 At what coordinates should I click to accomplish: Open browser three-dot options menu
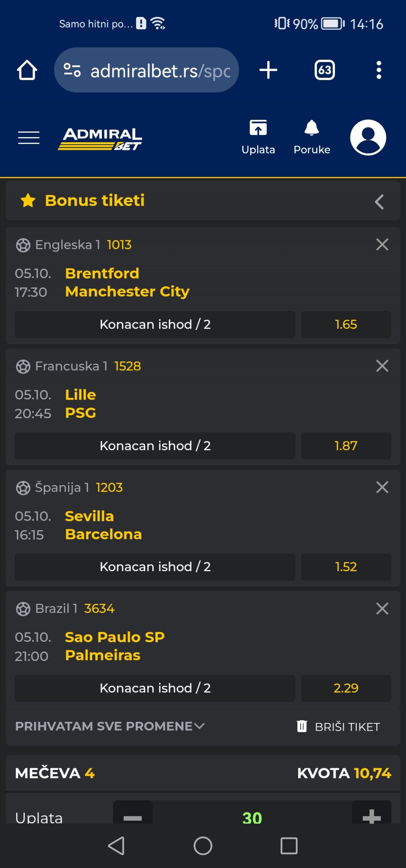379,70
